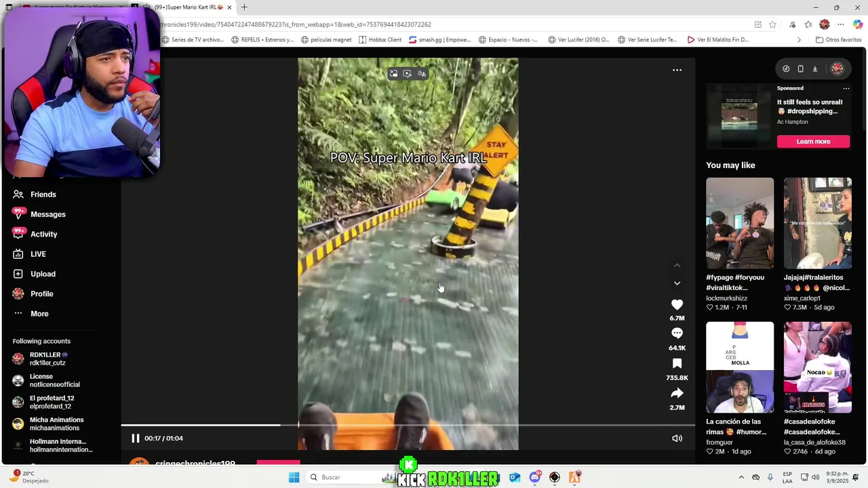Open the Copilot icon in the browser toolbar
This screenshot has width=868, height=488.
click(x=858, y=24)
